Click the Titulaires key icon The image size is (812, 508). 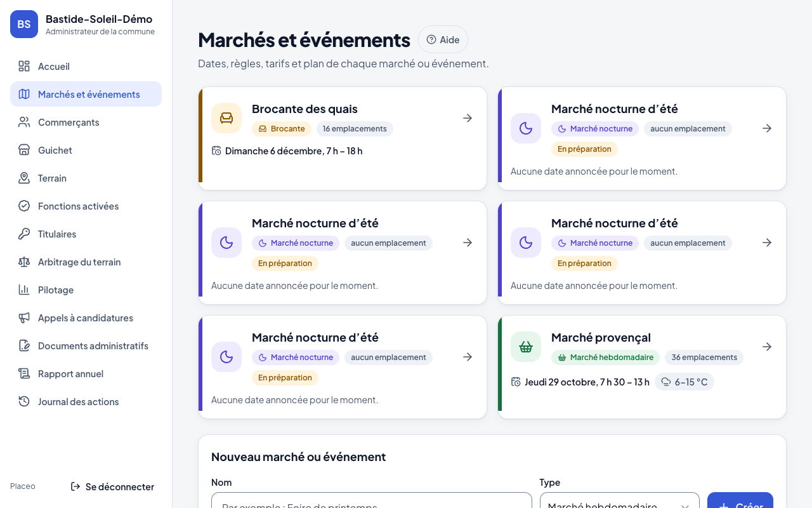click(x=24, y=234)
